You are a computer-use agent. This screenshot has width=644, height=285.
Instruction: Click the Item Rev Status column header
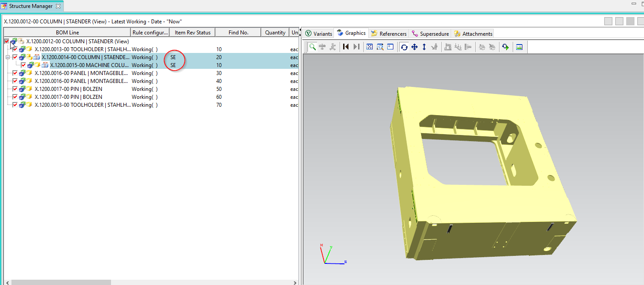click(192, 32)
